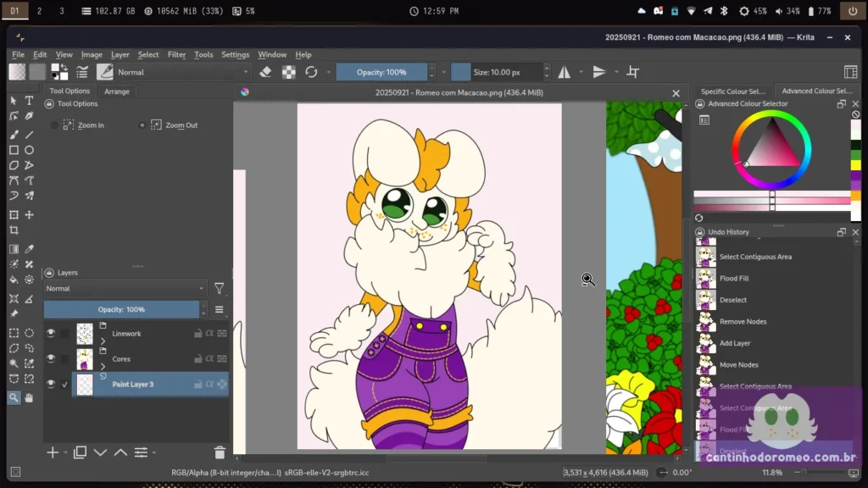Toggle horizontal mirror tool
This screenshot has height=488, width=868.
click(564, 72)
